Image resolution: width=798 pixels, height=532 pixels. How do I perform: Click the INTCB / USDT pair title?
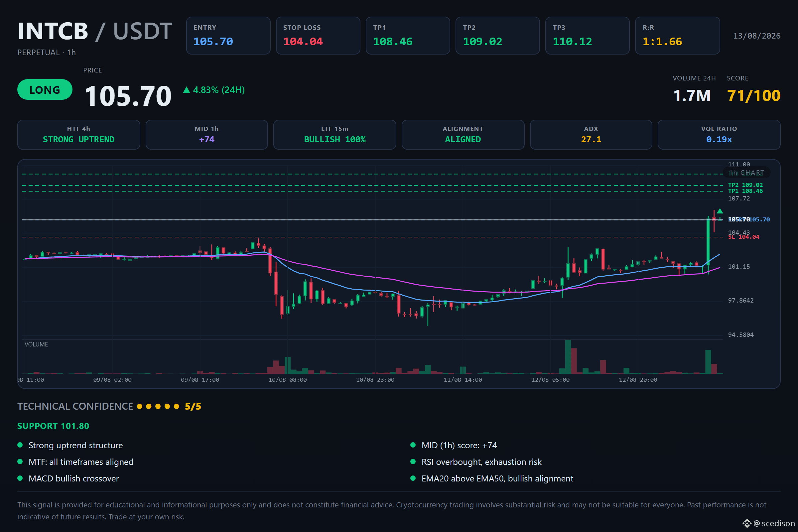pyautogui.click(x=95, y=31)
